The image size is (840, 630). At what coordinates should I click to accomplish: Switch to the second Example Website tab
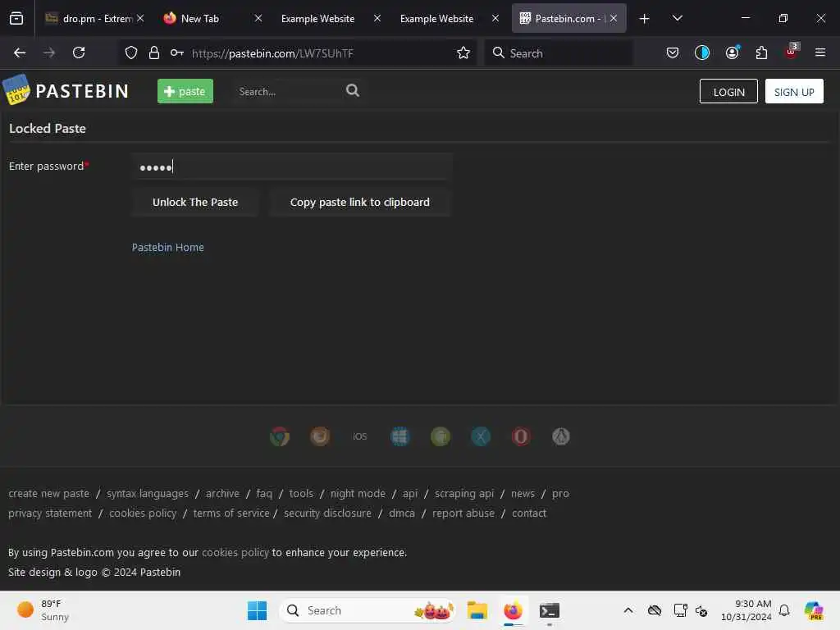(x=437, y=19)
